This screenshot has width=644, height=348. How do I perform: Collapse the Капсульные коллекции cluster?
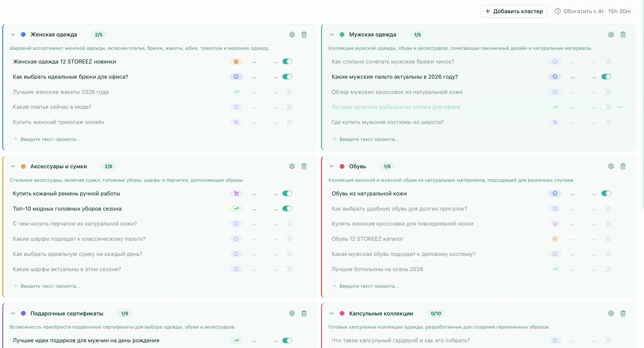point(332,313)
